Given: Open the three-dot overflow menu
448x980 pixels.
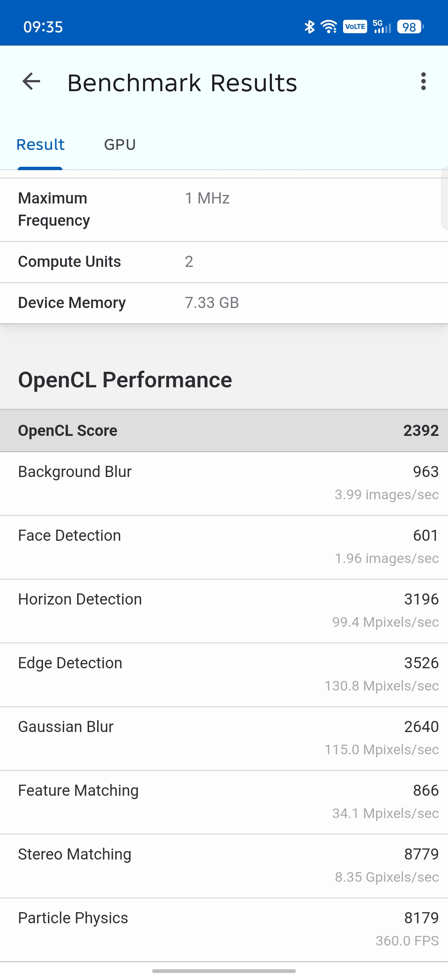Looking at the screenshot, I should pyautogui.click(x=423, y=82).
